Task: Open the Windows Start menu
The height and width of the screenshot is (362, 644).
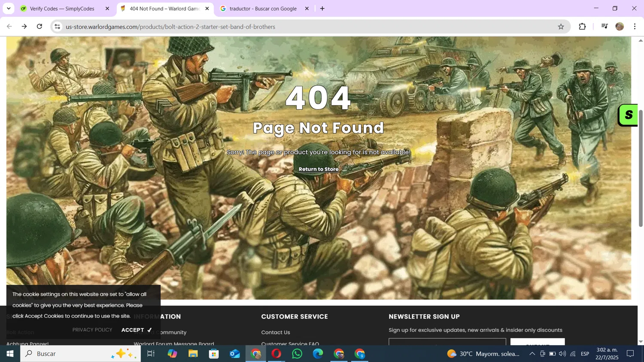Action: tap(10, 354)
